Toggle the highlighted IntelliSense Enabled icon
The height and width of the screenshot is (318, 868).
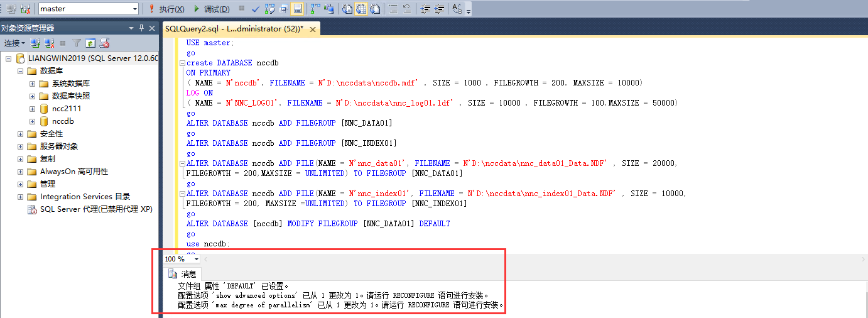tap(298, 9)
